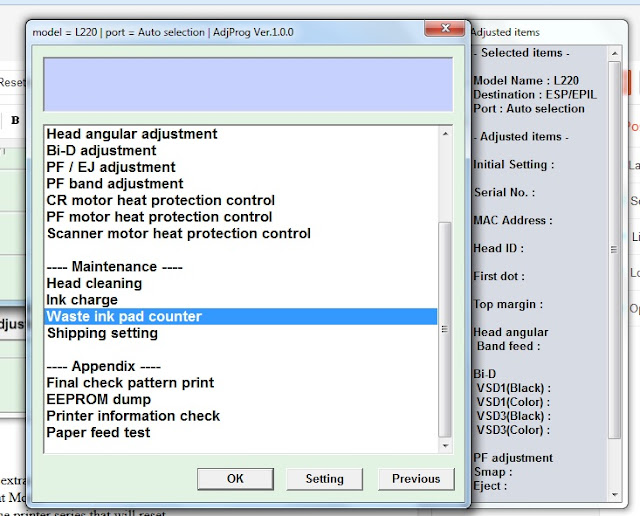This screenshot has height=516, width=640.
Task: Click the Previous button
Action: (x=416, y=479)
